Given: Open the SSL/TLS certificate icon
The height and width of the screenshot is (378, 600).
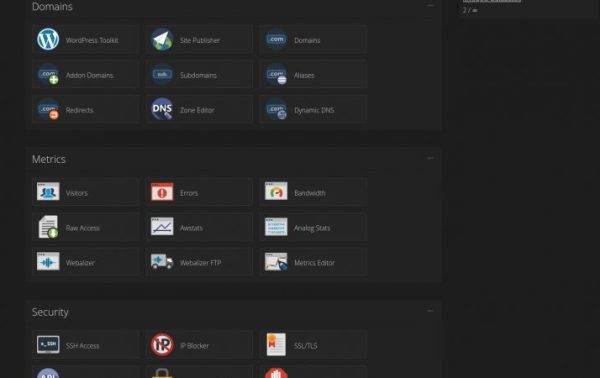Looking at the screenshot, I should point(276,344).
